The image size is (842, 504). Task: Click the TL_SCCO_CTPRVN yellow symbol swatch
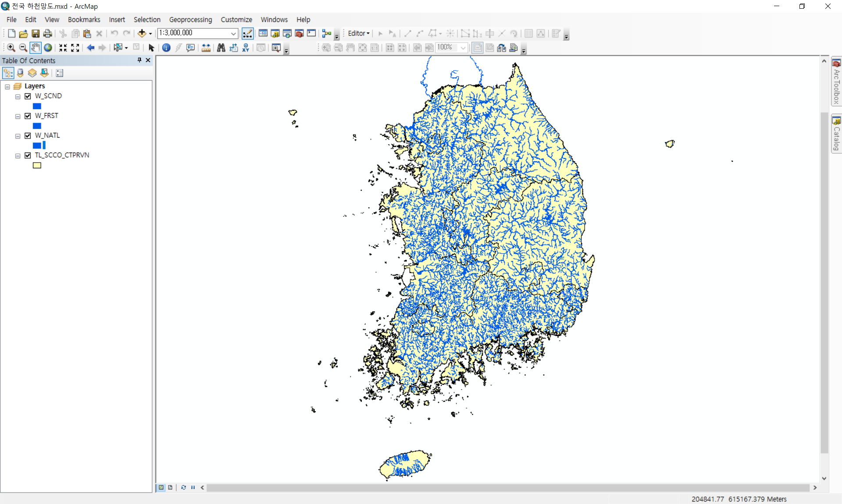point(37,165)
